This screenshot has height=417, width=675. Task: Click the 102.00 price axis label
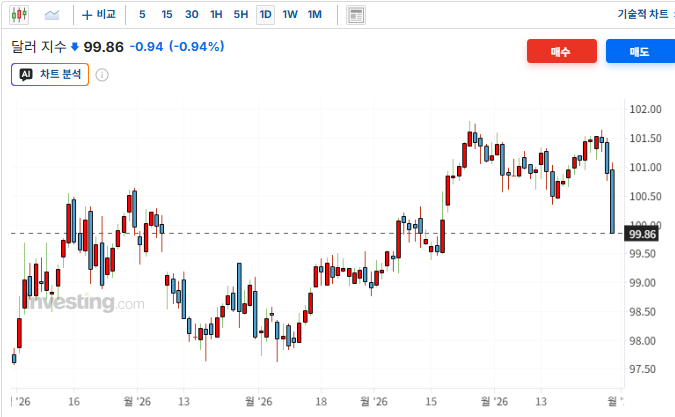[x=645, y=109]
